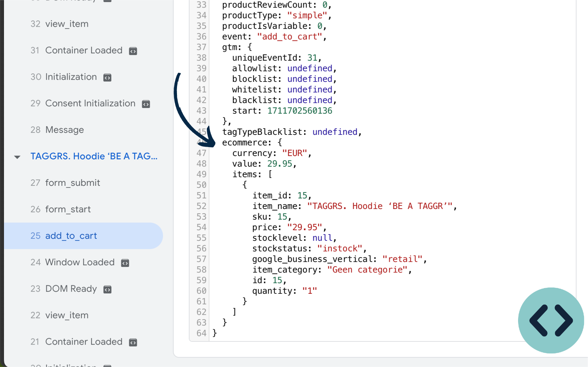
Task: Select event 25 add_to_cart
Action: pos(84,236)
